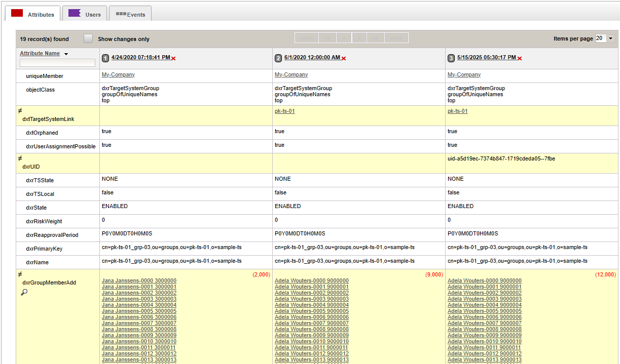The height and width of the screenshot is (364, 620).
Task: Go to the last page using the rightmost pagination arrows
Action: [x=396, y=37]
